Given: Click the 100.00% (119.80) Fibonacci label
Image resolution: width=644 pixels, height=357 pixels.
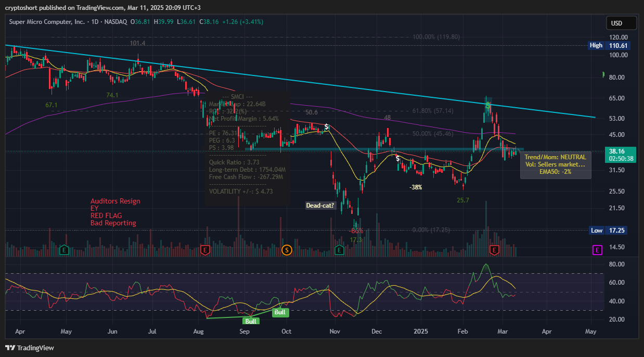Looking at the screenshot, I should (436, 37).
